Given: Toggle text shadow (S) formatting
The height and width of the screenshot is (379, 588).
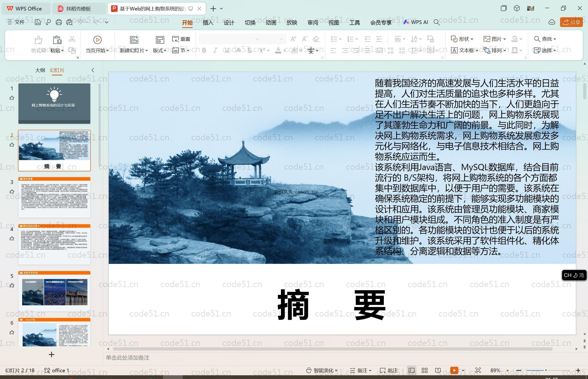Looking at the screenshot, I should point(249,50).
